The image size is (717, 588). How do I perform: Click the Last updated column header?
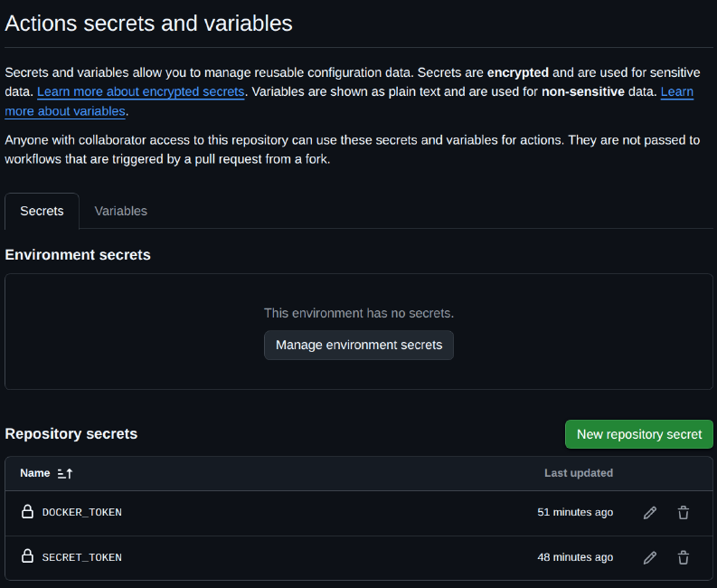tap(578, 473)
